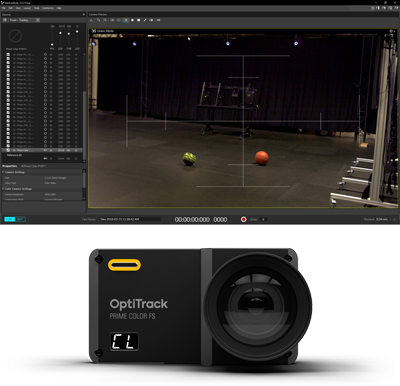
Task: Click the Delay value field
Action: tap(263, 219)
